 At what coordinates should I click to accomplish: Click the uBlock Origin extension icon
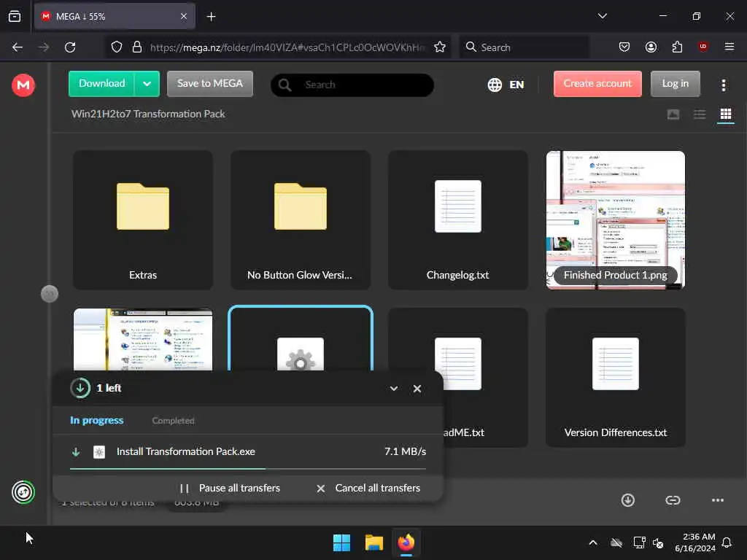click(703, 46)
